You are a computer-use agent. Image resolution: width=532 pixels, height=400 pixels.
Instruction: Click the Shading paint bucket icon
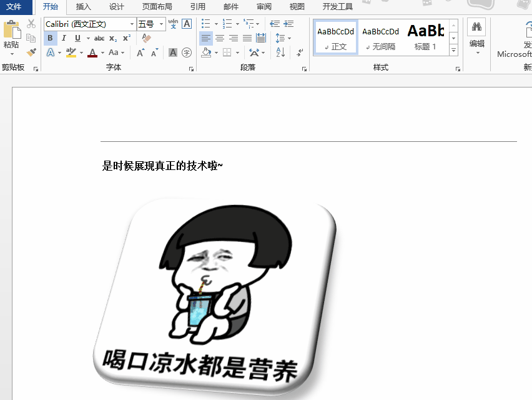(x=206, y=52)
